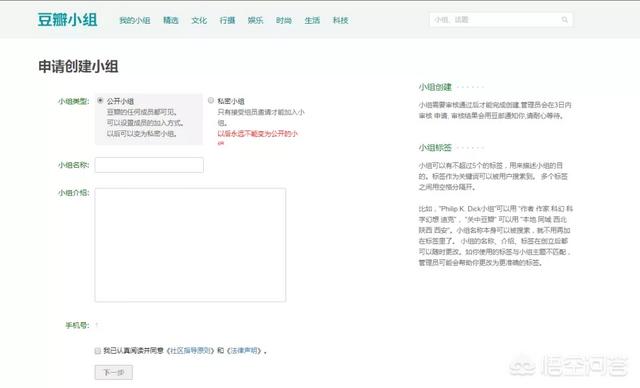This screenshot has width=640, height=388.
Task: Click the 豆瓣小组 logo
Action: pos(67,20)
